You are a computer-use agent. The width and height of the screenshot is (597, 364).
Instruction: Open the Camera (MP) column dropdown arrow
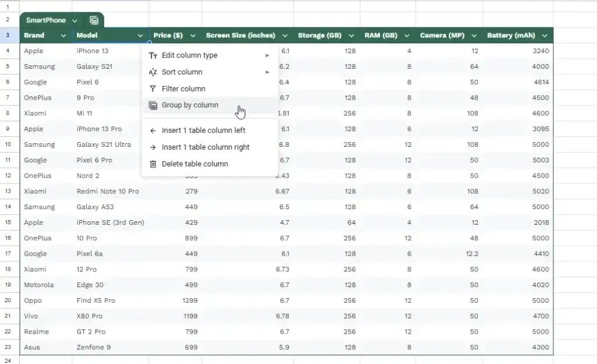(474, 36)
